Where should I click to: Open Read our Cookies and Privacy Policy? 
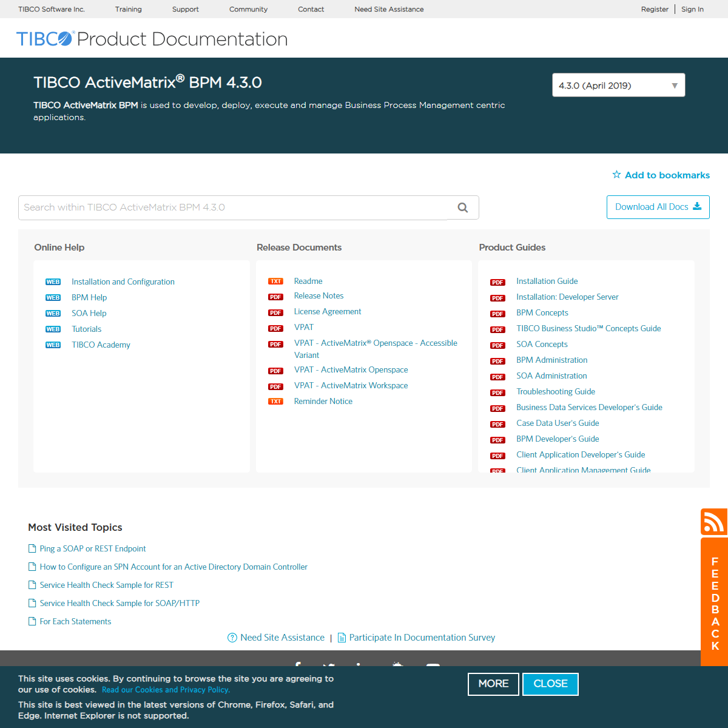pos(166,690)
